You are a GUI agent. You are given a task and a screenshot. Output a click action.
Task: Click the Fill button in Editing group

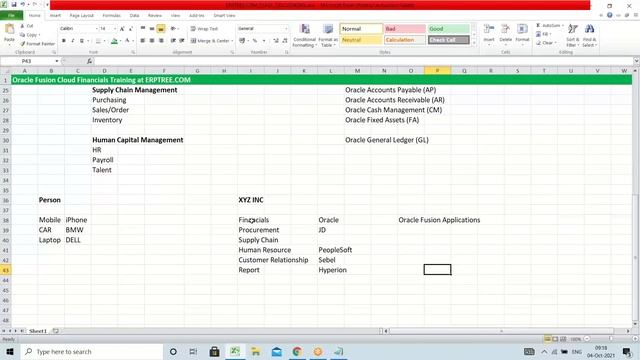coord(543,34)
